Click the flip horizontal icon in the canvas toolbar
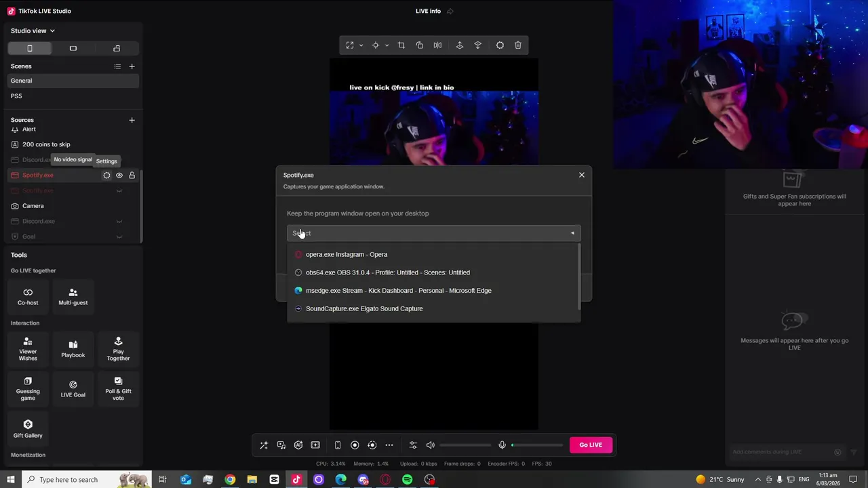Viewport: 868px width, 488px height. click(437, 45)
